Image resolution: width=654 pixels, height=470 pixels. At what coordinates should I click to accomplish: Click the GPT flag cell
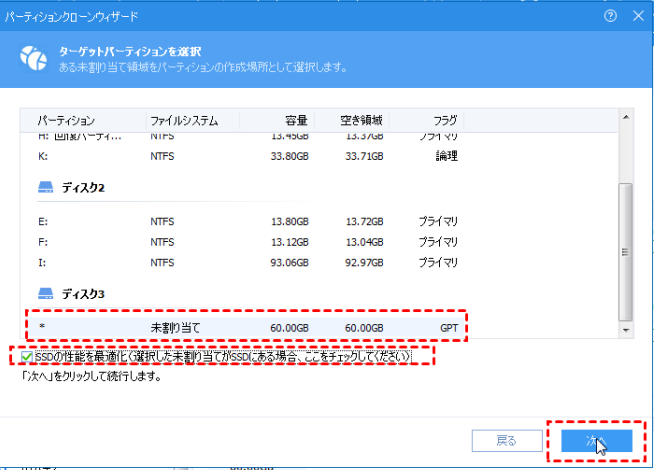[x=449, y=328]
